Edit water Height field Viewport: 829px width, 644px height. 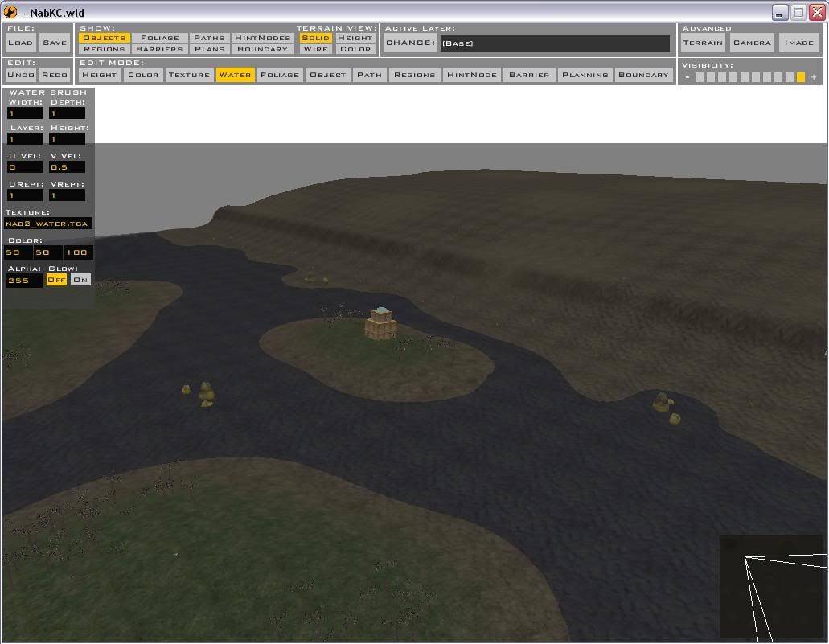pos(68,139)
